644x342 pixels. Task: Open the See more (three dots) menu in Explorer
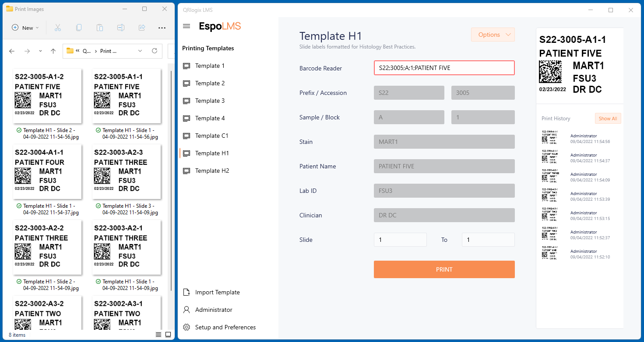point(162,28)
